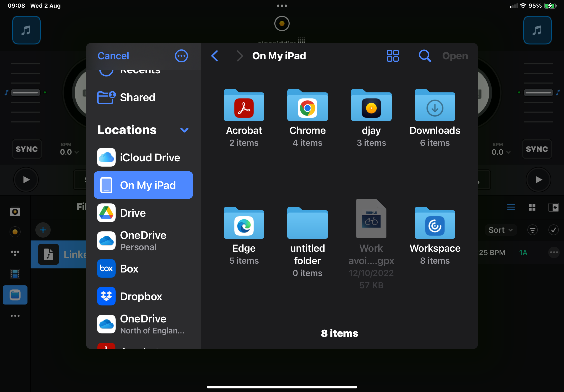Select the Files source in djay sidebar
The image size is (564, 392).
(15, 295)
